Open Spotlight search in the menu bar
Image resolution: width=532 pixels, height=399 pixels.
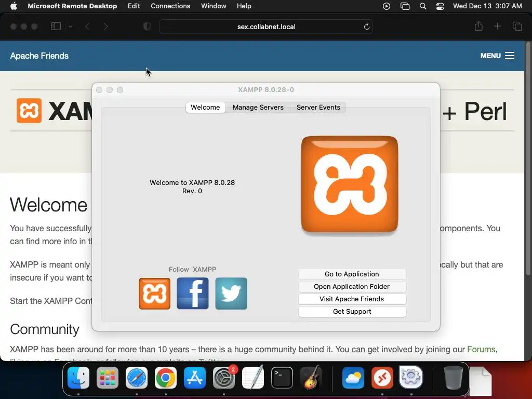click(423, 6)
